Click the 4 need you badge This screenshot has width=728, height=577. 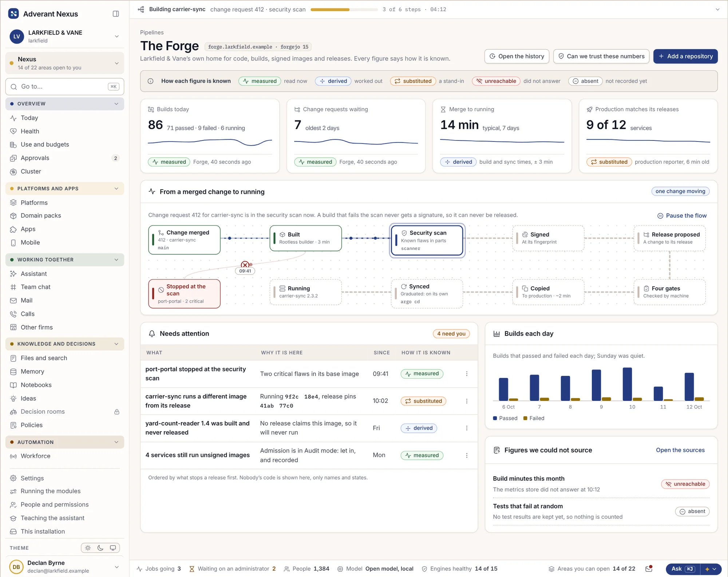coord(451,334)
